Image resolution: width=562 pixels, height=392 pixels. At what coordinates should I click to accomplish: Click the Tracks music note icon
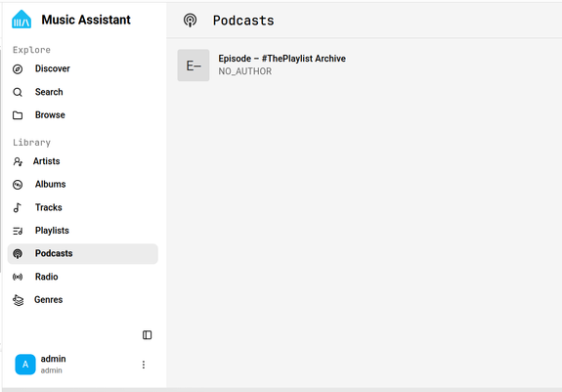tap(18, 207)
